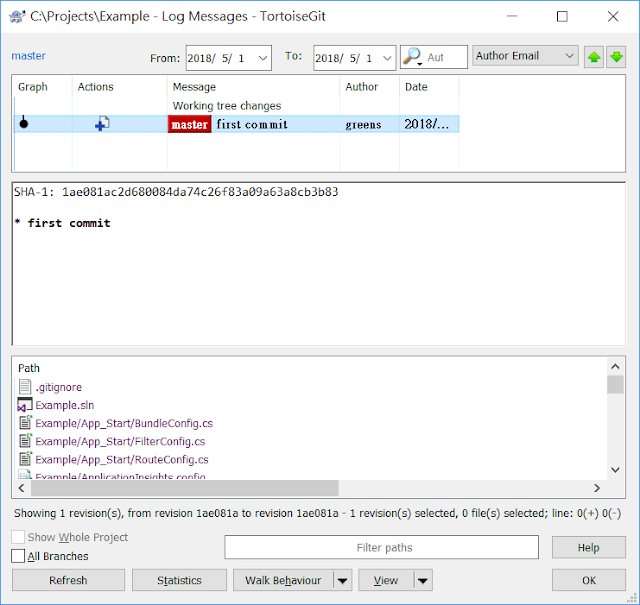Click the status text showing revision 1ae081a
The height and width of the screenshot is (605, 640).
[318, 513]
